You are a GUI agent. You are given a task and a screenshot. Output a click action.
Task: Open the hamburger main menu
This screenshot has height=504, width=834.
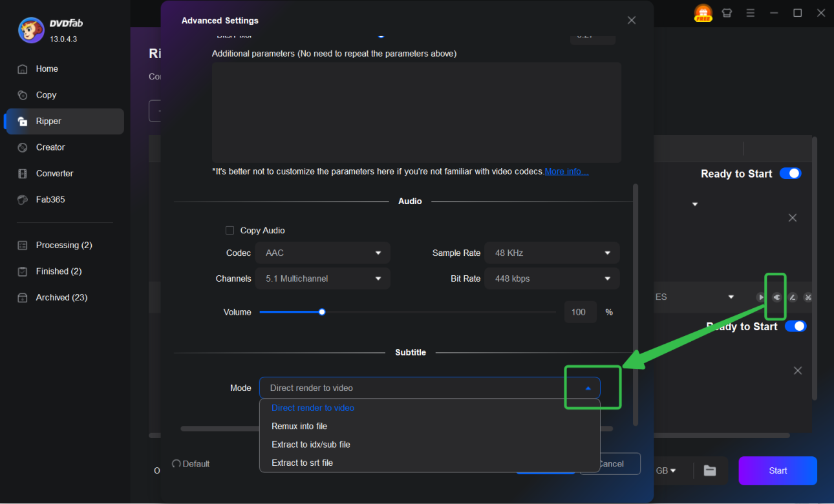point(750,13)
